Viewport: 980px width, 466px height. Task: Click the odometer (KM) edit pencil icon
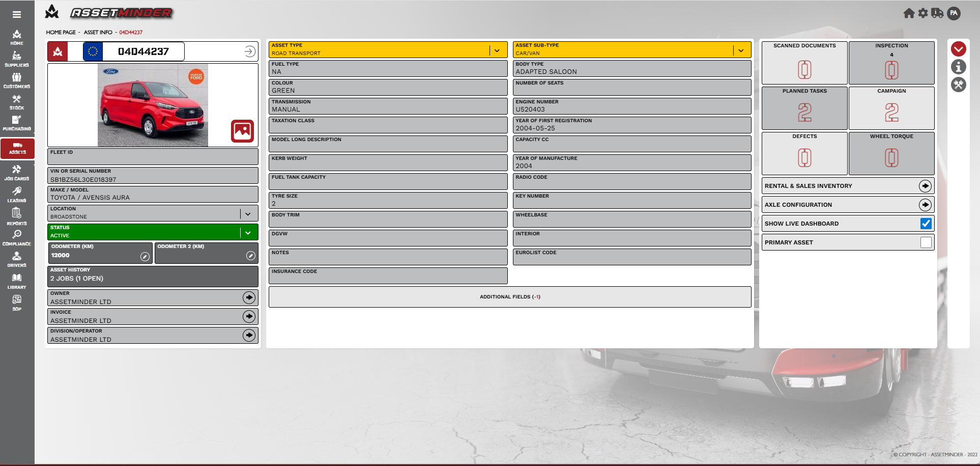tap(145, 257)
